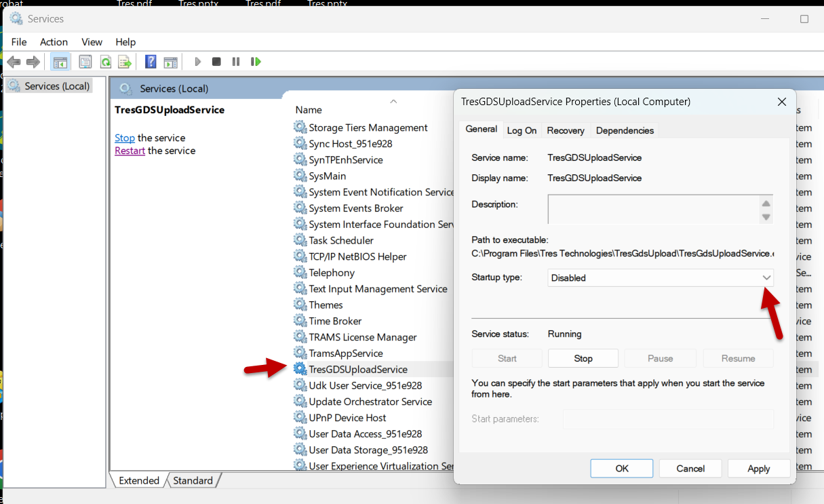This screenshot has height=504, width=824.
Task: Open the Action menu
Action: coord(54,42)
